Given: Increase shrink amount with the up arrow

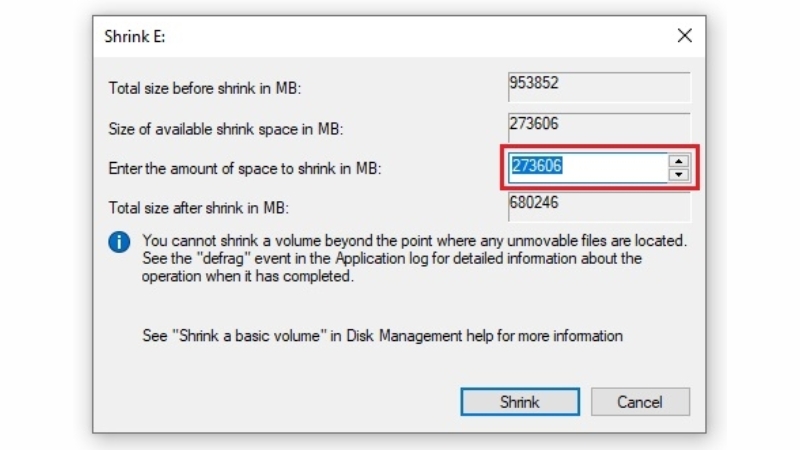Looking at the screenshot, I should point(679,160).
